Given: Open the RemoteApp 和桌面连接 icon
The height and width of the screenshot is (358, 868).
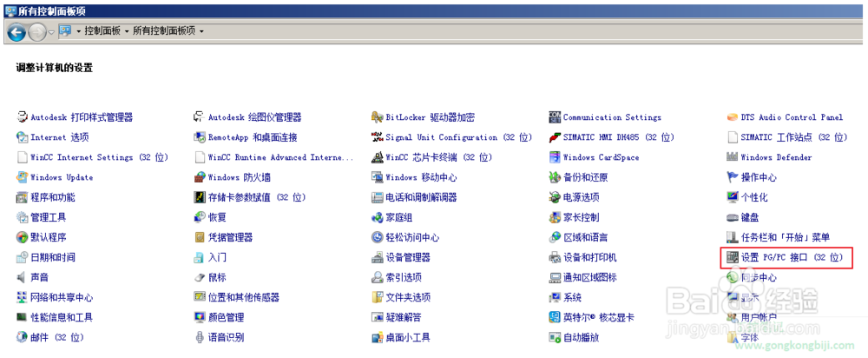Looking at the screenshot, I should point(200,137).
